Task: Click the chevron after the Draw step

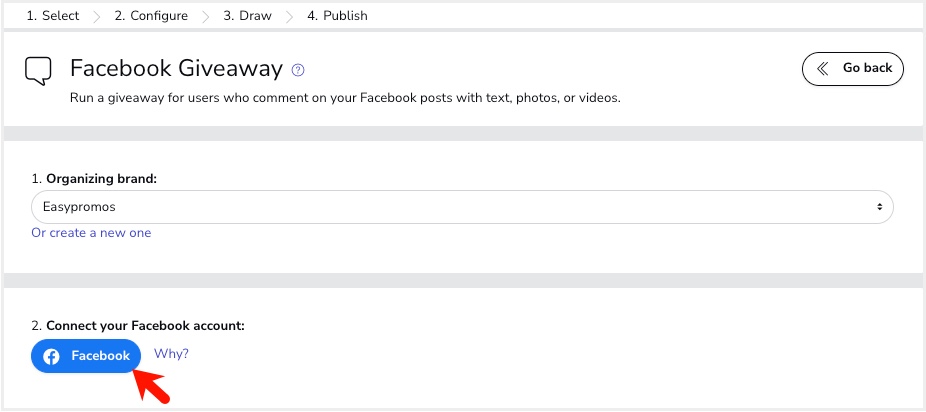Action: tap(290, 16)
